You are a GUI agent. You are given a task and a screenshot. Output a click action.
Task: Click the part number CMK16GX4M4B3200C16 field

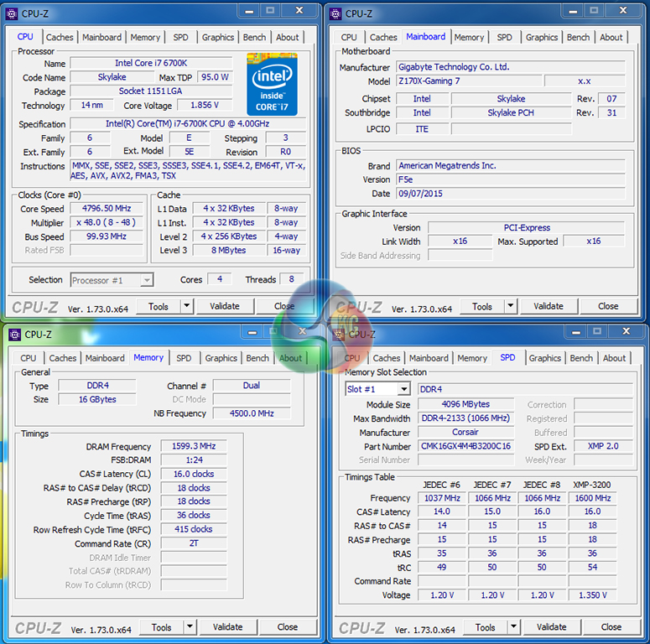[465, 446]
